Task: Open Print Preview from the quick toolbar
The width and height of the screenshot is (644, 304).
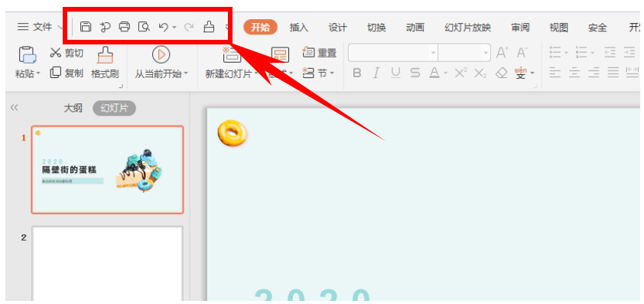Action: [x=144, y=27]
